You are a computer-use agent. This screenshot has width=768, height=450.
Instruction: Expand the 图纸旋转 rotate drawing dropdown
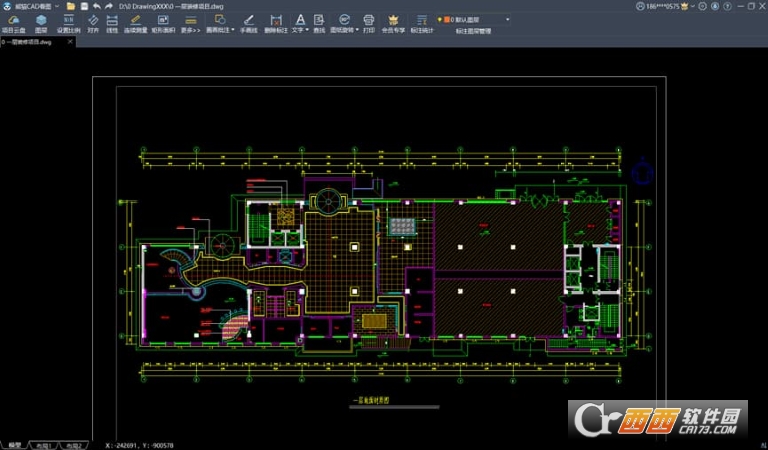pos(357,30)
